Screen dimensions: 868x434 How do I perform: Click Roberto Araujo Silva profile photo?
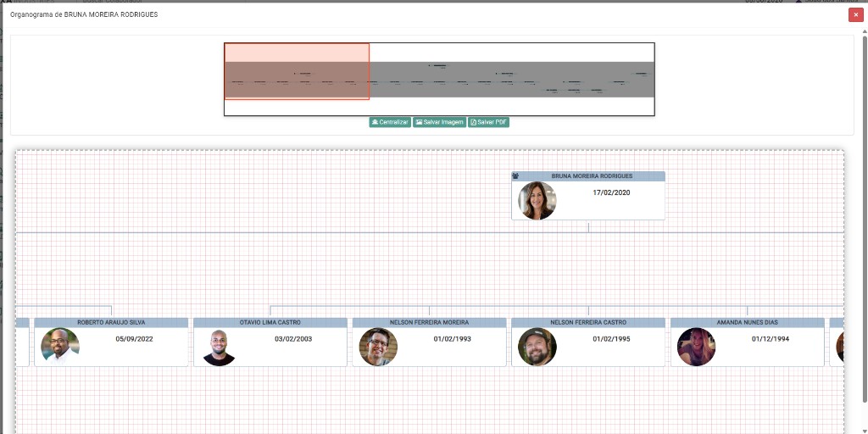click(60, 347)
